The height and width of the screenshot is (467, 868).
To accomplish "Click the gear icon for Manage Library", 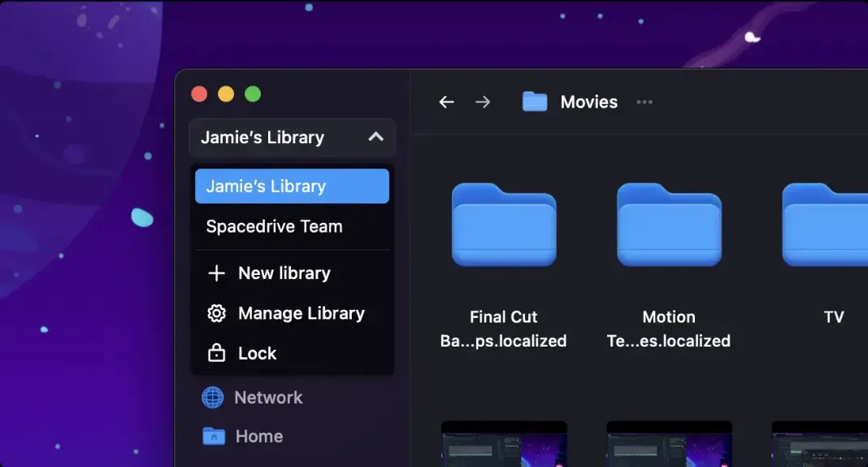I will 216,313.
